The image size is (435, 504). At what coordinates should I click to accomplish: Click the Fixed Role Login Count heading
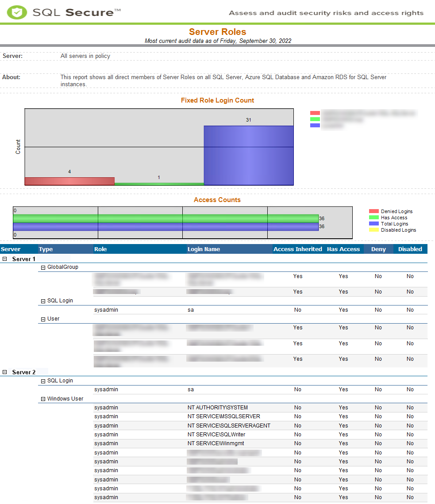pos(218,100)
